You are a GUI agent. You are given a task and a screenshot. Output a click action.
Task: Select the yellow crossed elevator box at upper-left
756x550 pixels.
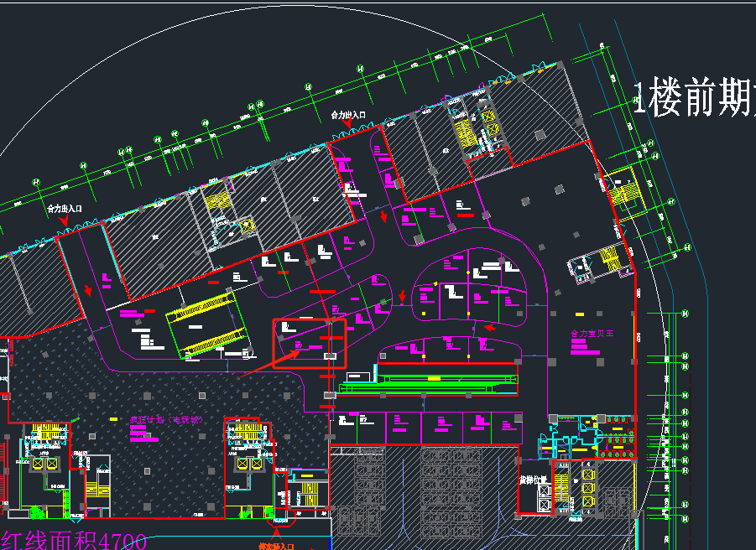tap(246, 225)
